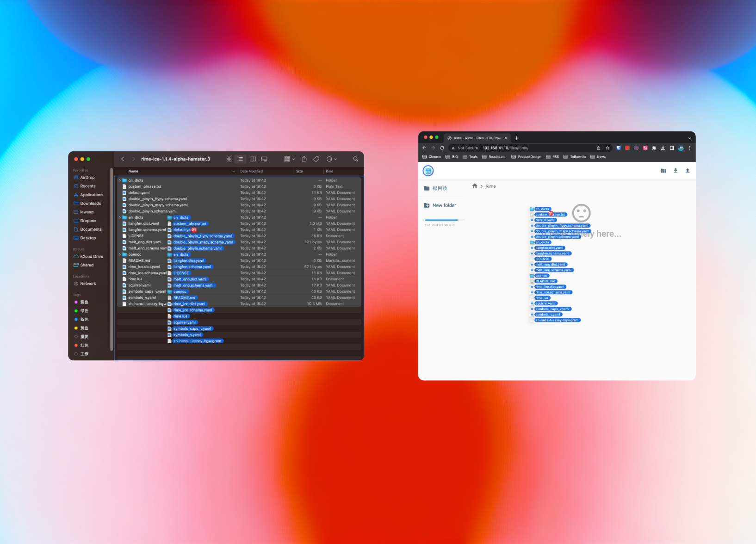This screenshot has height=544, width=756.
Task: Share the current page in Chrome
Action: pyautogui.click(x=599, y=148)
